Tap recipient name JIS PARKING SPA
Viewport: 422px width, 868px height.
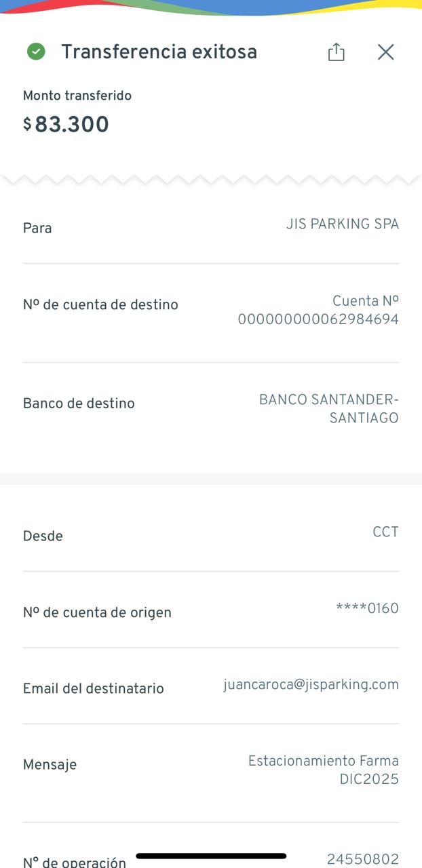pos(342,224)
